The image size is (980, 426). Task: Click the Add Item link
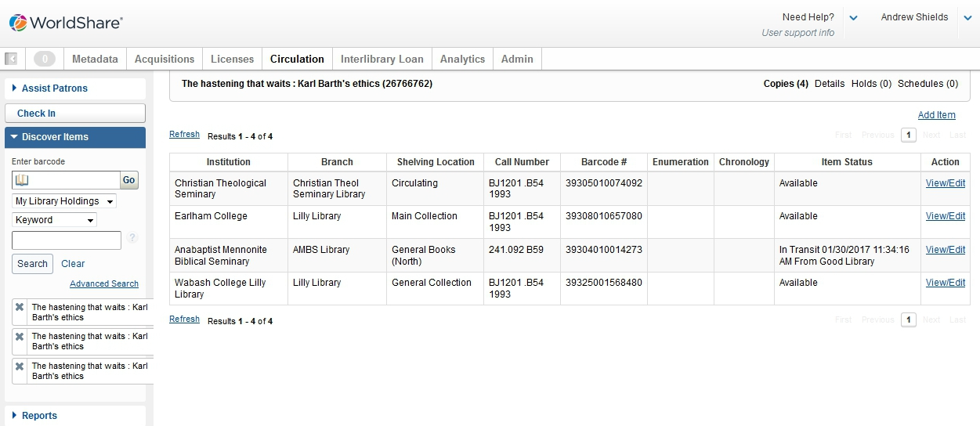click(936, 115)
